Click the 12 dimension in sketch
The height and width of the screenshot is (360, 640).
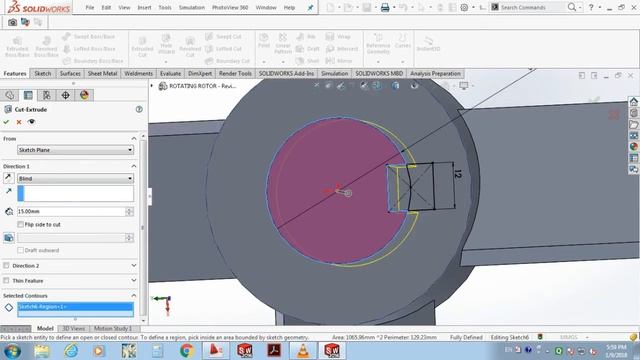[x=457, y=174]
